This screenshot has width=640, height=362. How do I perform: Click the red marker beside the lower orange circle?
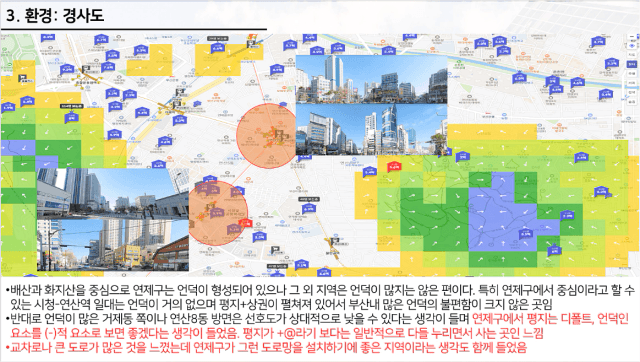pos(245,223)
